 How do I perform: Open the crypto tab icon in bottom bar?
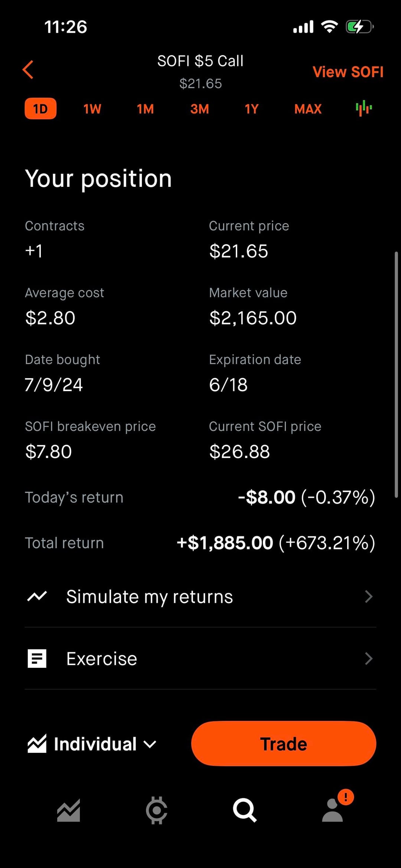point(156,810)
